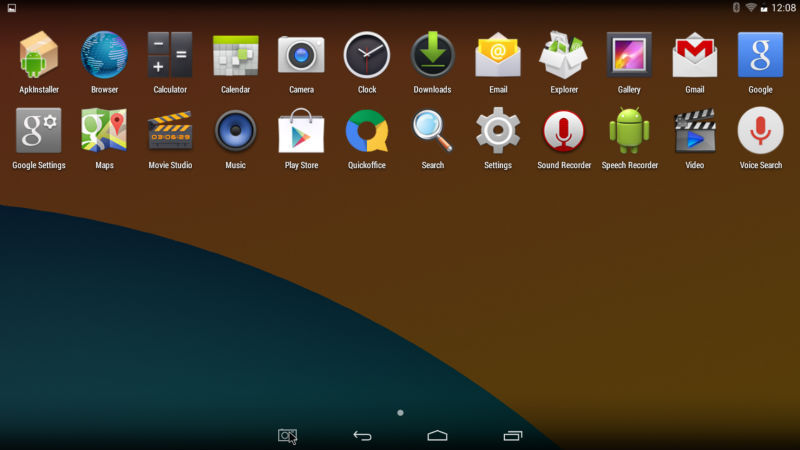Image resolution: width=800 pixels, height=450 pixels.
Task: Open the Play Store
Action: [301, 131]
